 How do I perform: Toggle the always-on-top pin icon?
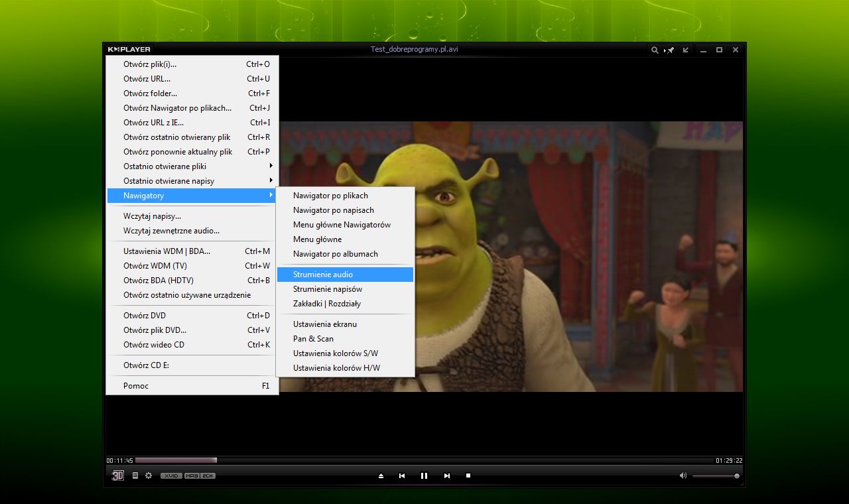[670, 50]
